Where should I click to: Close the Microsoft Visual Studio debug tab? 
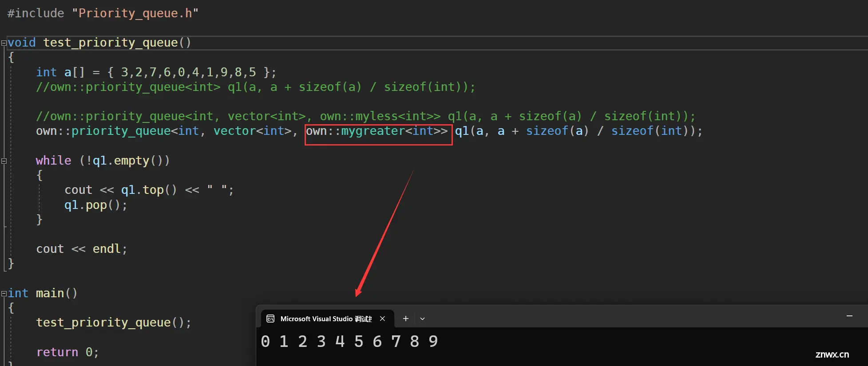coord(382,319)
